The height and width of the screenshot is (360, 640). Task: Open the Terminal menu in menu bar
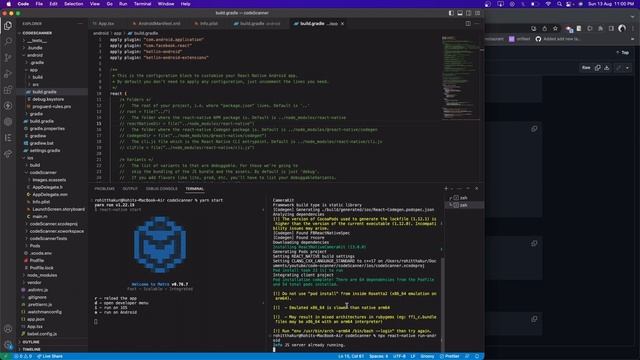(142, 4)
